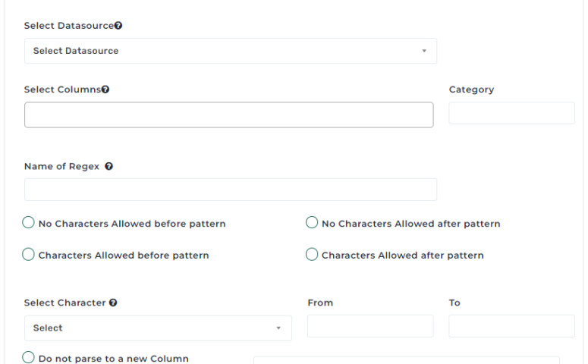This screenshot has height=364, width=588.
Task: Click help icon beside Select Columns label
Action: point(105,89)
